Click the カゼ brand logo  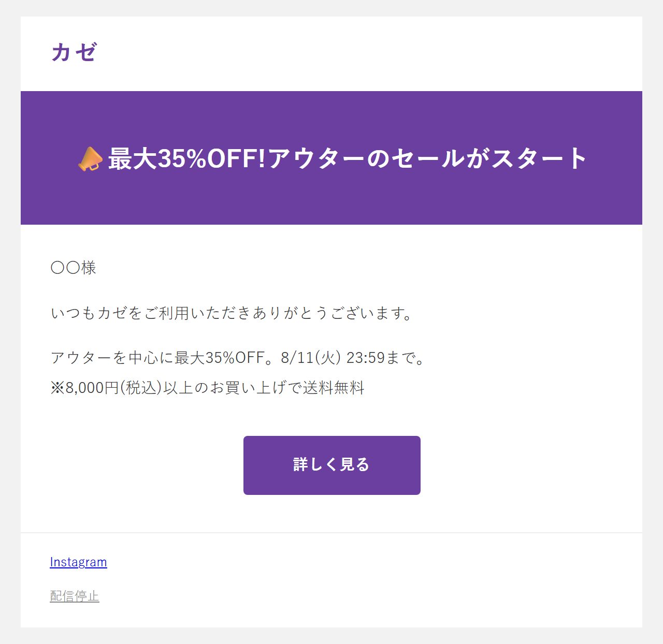coord(74,52)
